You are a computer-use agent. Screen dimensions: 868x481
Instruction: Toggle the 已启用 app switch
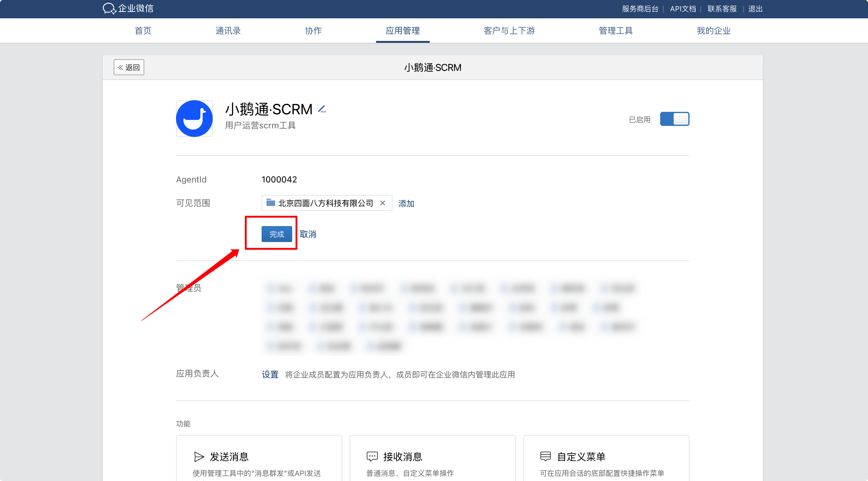(675, 119)
